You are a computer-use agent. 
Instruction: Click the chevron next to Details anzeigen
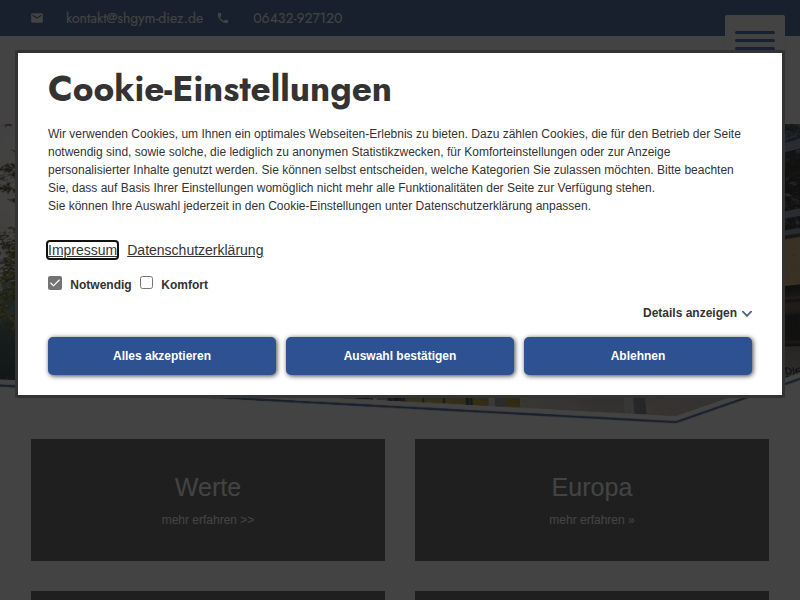coord(747,314)
